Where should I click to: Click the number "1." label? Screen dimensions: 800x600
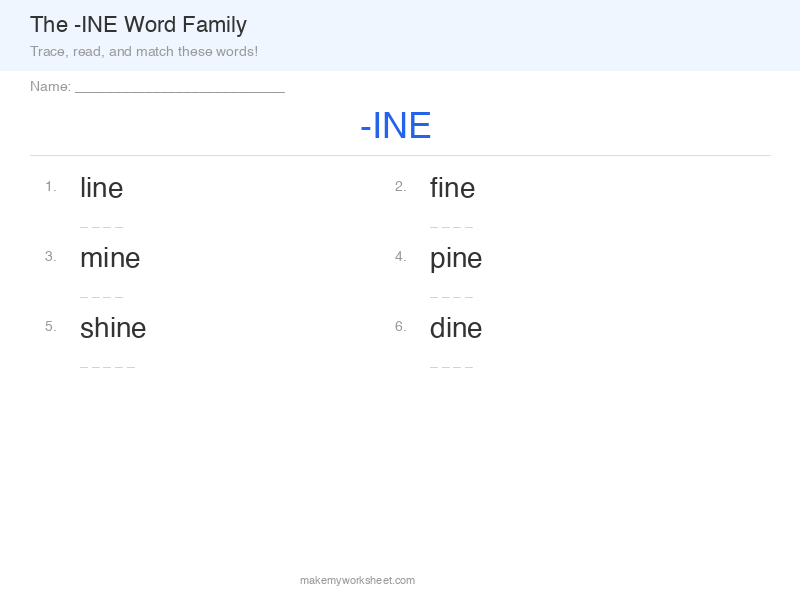(x=48, y=185)
